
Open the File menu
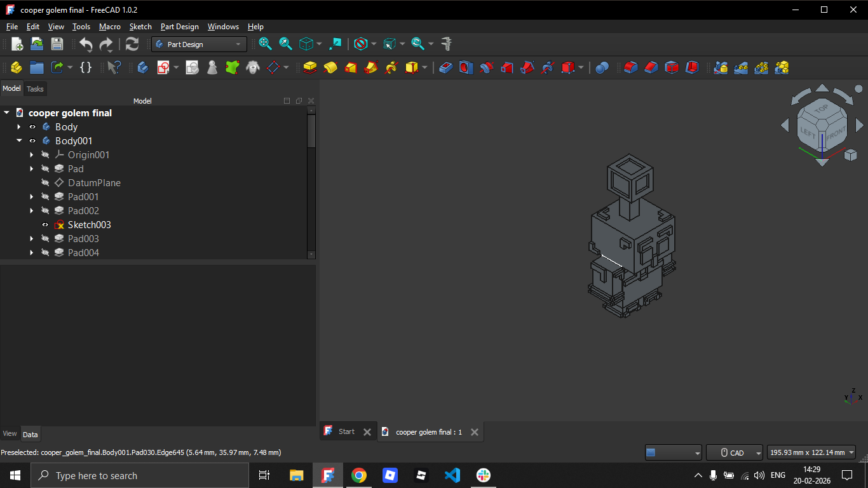click(x=12, y=27)
